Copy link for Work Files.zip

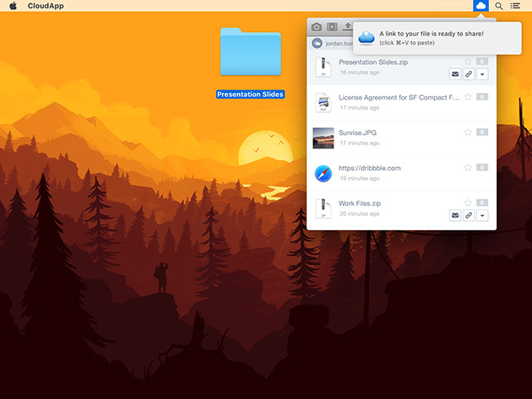coord(469,215)
